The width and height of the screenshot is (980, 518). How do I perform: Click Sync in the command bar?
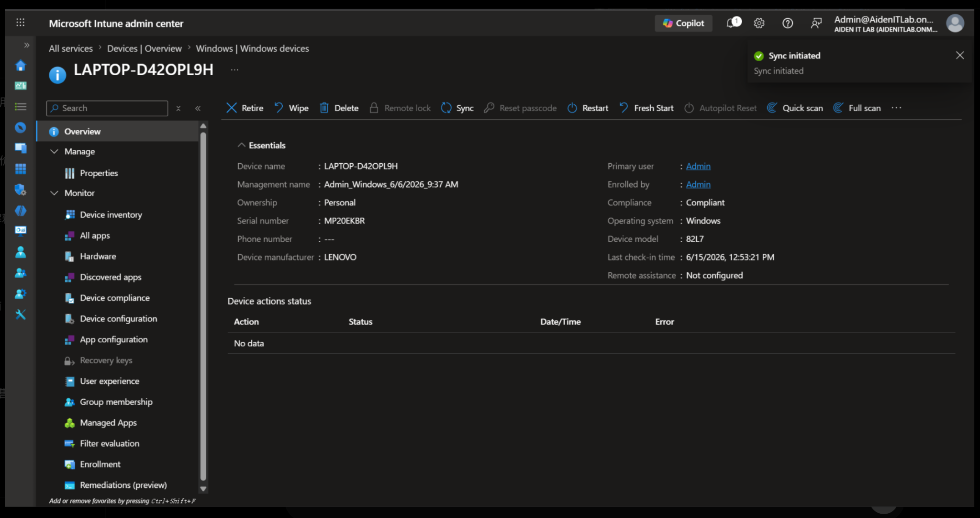point(457,108)
